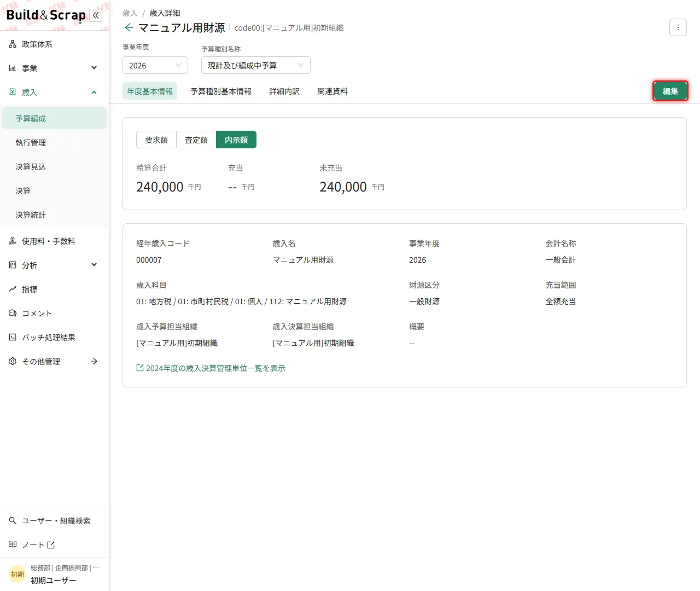Screen dimensions: 700x591
Task: Open the three-dot more options menu
Action: coord(678,27)
